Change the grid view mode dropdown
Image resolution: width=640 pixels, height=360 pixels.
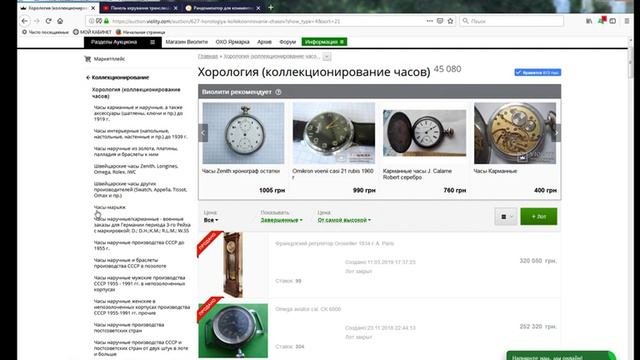506,216
